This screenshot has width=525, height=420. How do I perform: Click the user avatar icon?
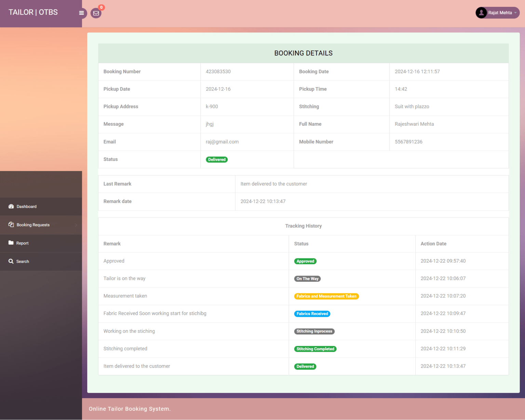pos(481,12)
